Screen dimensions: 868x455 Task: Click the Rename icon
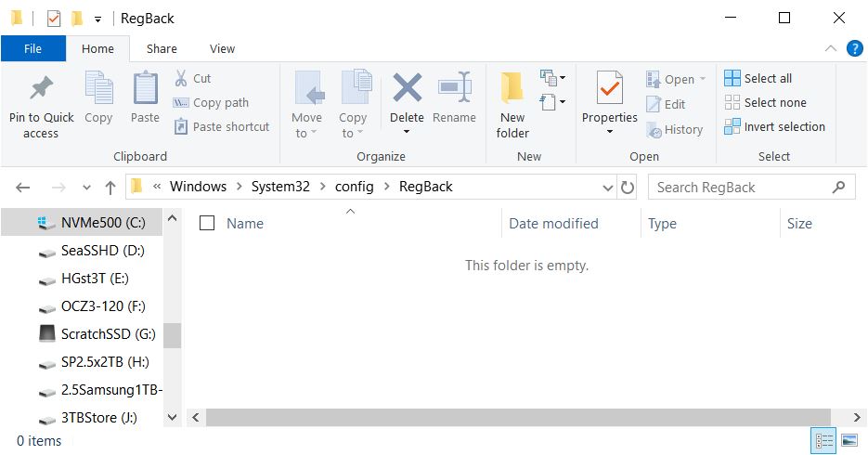455,87
